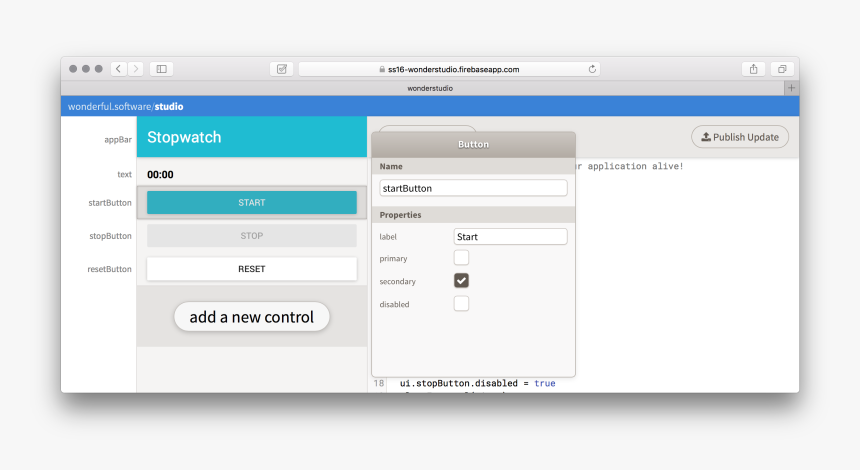Screen dimensions: 860x470
Task: Click the address bar showing ss16-wonderstudio.firebaseapp.com
Action: click(449, 69)
